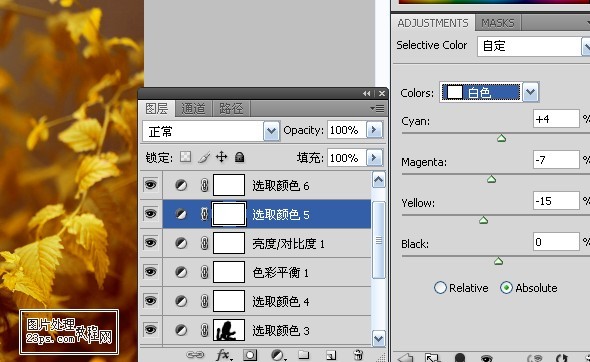Viewport: 590px width, 362px height.
Task: Toggle adjustment layer visibility eye icon
Action: coord(487,358)
